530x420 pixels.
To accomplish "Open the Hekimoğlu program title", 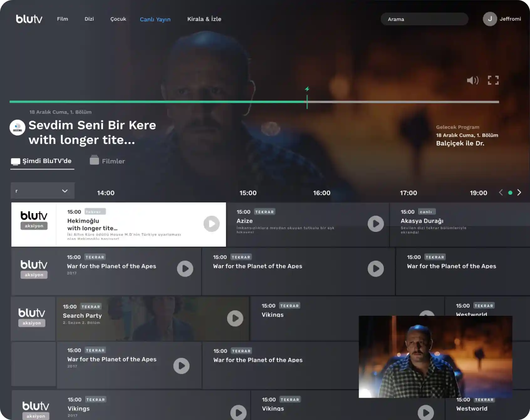I will coord(92,224).
